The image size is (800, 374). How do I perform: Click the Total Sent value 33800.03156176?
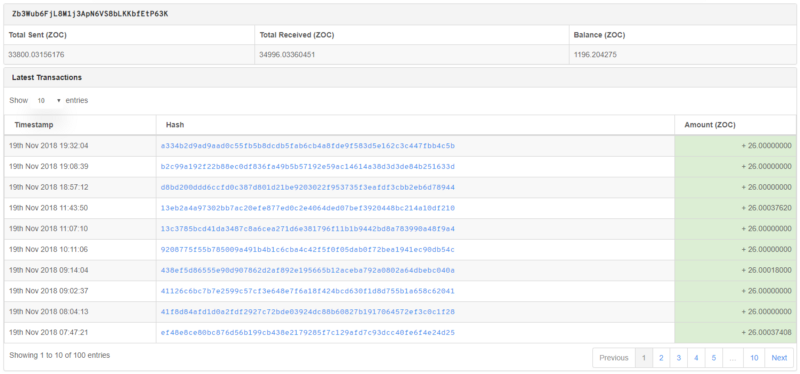pyautogui.click(x=36, y=54)
